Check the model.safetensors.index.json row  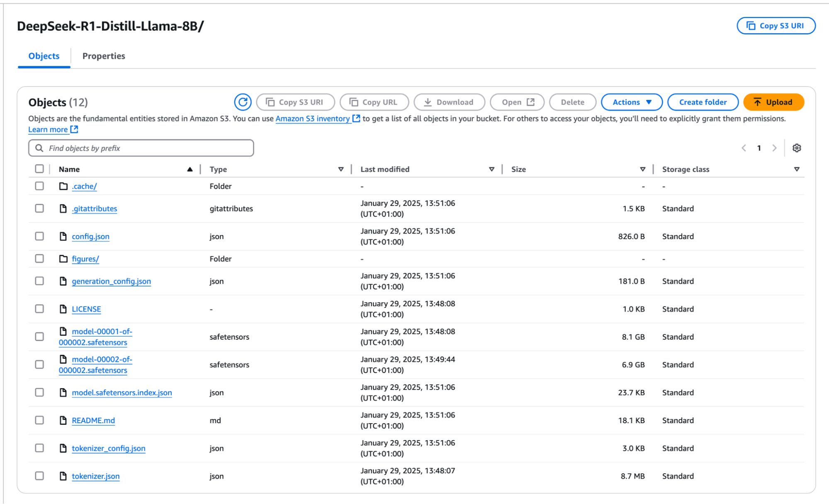[39, 393]
